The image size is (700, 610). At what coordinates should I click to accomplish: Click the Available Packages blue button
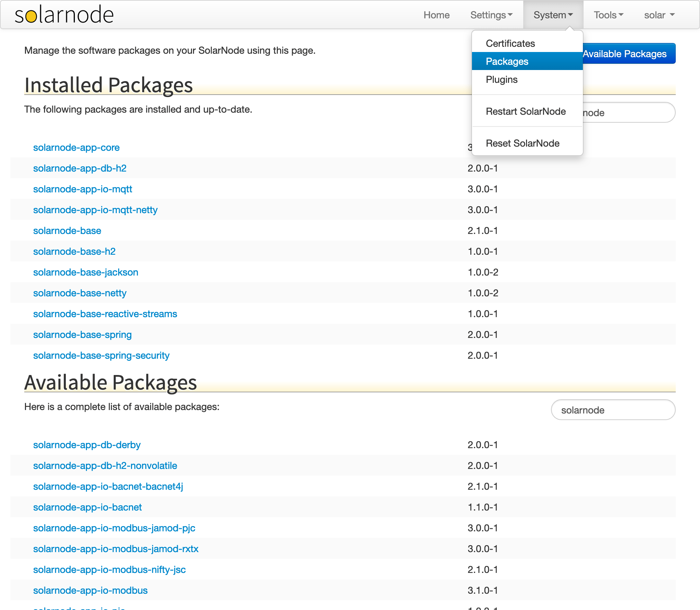click(x=629, y=54)
